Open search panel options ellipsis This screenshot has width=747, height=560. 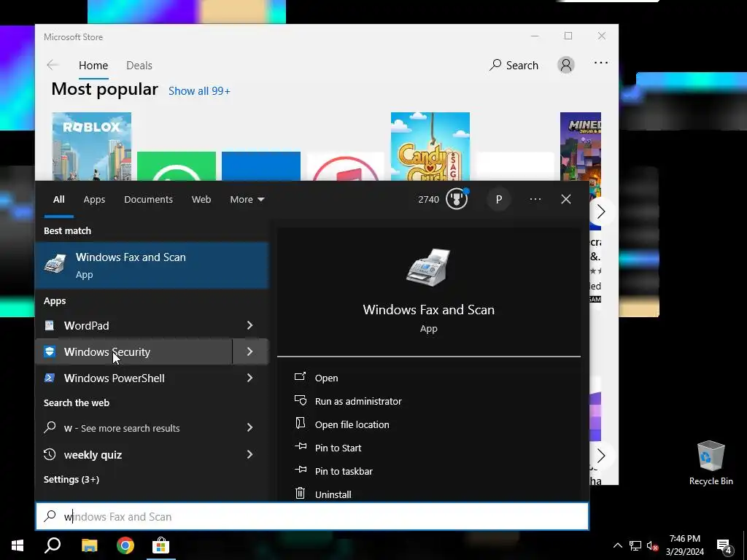[x=535, y=199]
